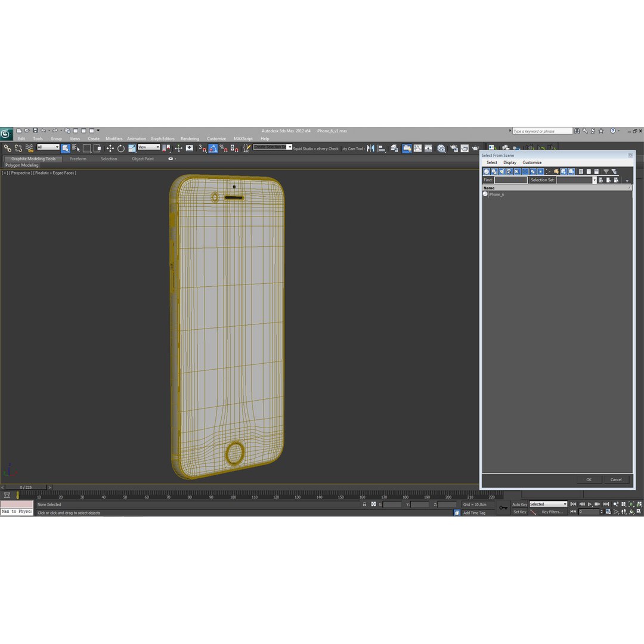Toggle Display Shapes filter in dialog

(x=494, y=172)
